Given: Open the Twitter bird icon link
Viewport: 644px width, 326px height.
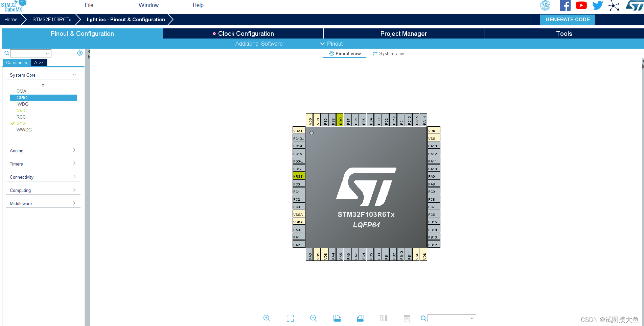Looking at the screenshot, I should pos(598,5).
